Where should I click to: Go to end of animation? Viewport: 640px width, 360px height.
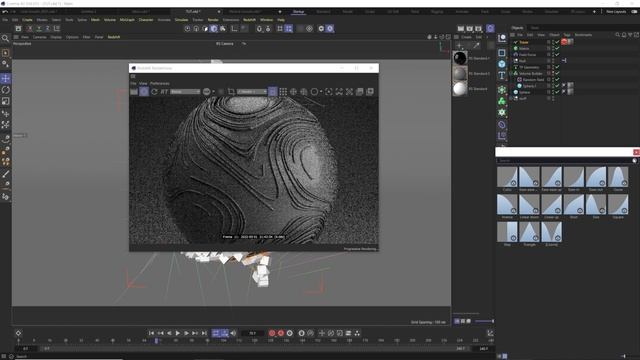coord(204,333)
